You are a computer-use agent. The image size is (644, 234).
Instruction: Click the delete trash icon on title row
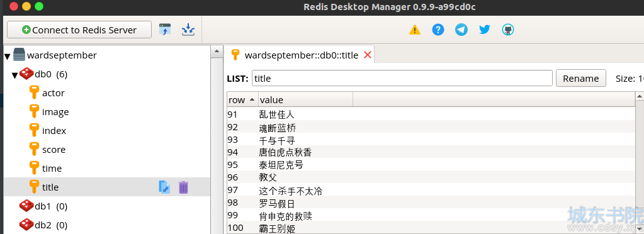pyautogui.click(x=184, y=187)
